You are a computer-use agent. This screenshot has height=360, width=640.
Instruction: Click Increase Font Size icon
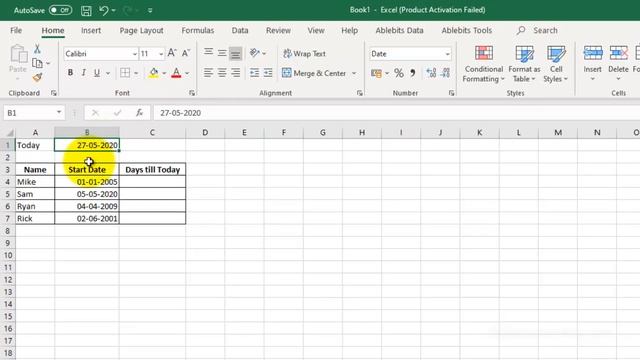(x=172, y=53)
